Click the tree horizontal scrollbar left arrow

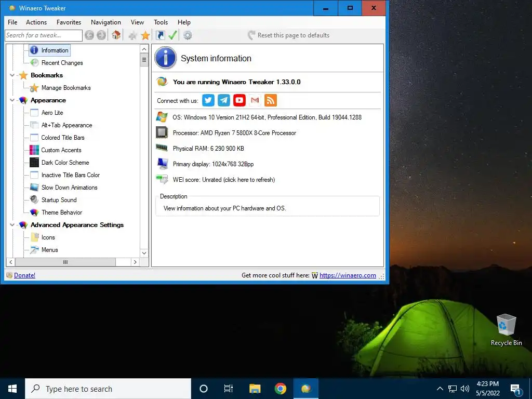[11, 262]
